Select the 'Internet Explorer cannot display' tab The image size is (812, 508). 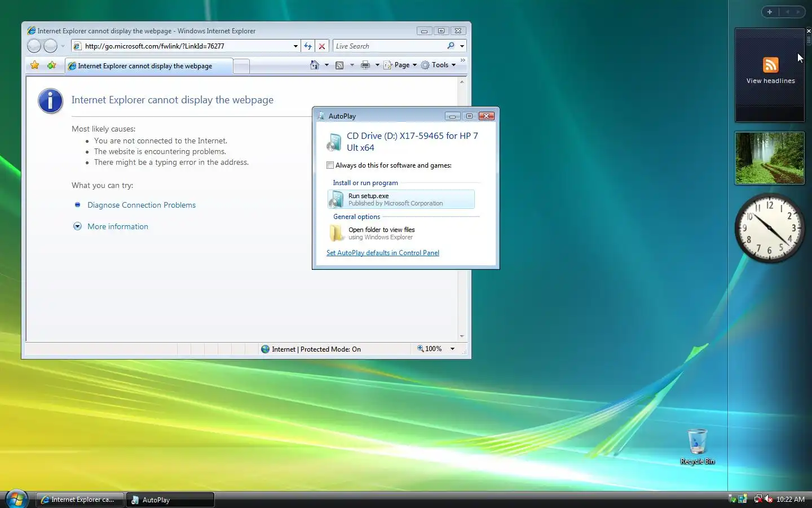click(x=148, y=66)
